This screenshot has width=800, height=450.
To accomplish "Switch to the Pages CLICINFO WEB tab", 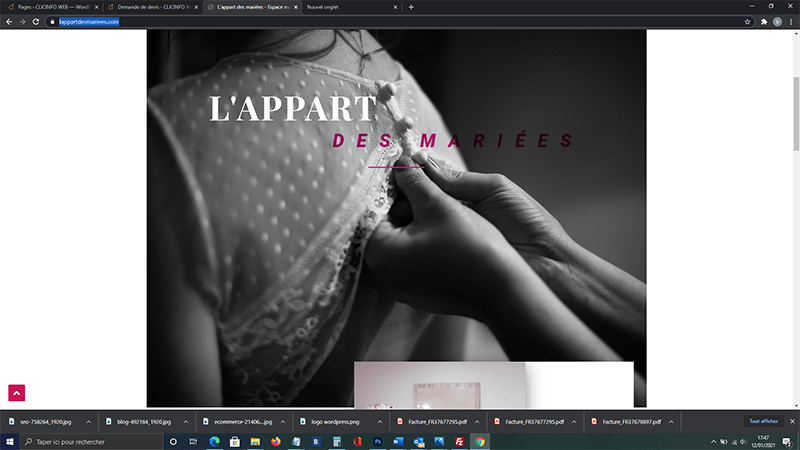I will click(48, 7).
